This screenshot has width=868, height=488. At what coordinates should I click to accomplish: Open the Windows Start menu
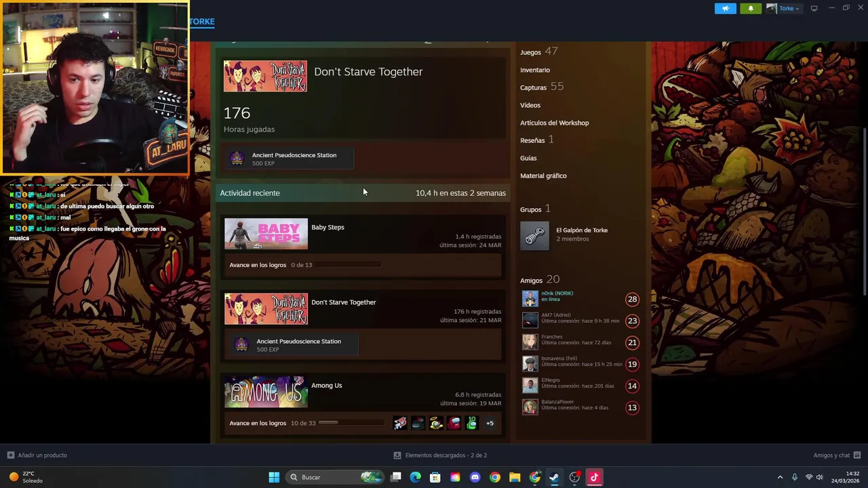point(274,477)
